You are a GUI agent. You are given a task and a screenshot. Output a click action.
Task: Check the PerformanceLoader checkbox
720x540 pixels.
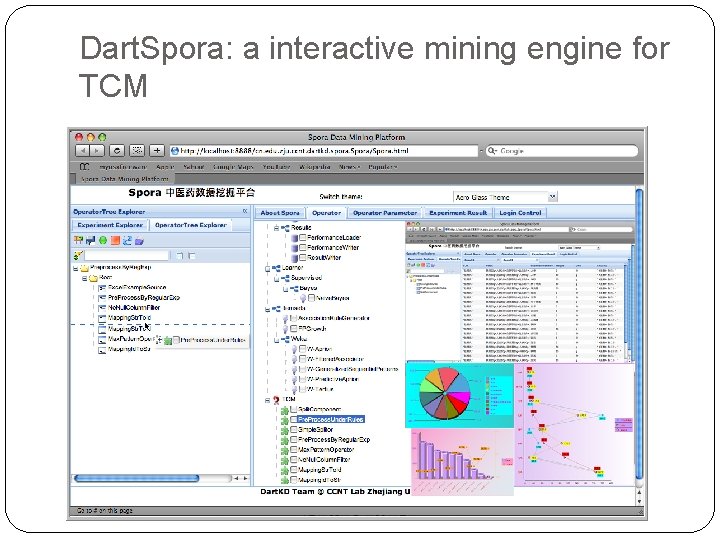303,237
